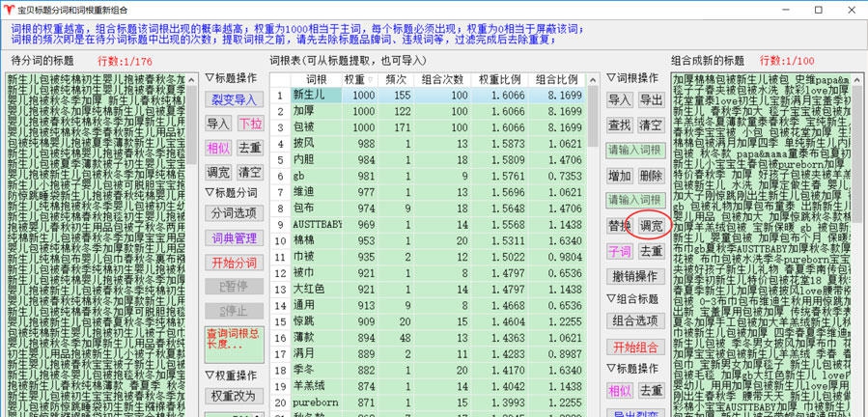Select the AUSTTBABY root cell
The width and height of the screenshot is (868, 417).
click(316, 224)
